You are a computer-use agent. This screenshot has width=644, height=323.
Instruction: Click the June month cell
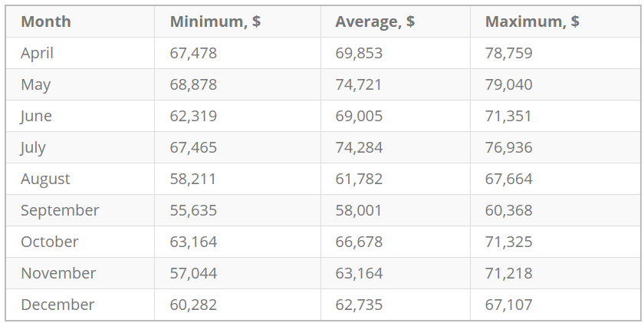click(36, 116)
